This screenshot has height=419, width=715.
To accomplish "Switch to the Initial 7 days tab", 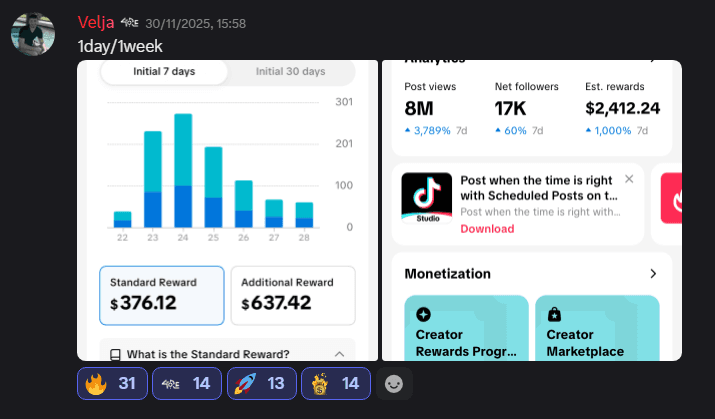I will [164, 72].
